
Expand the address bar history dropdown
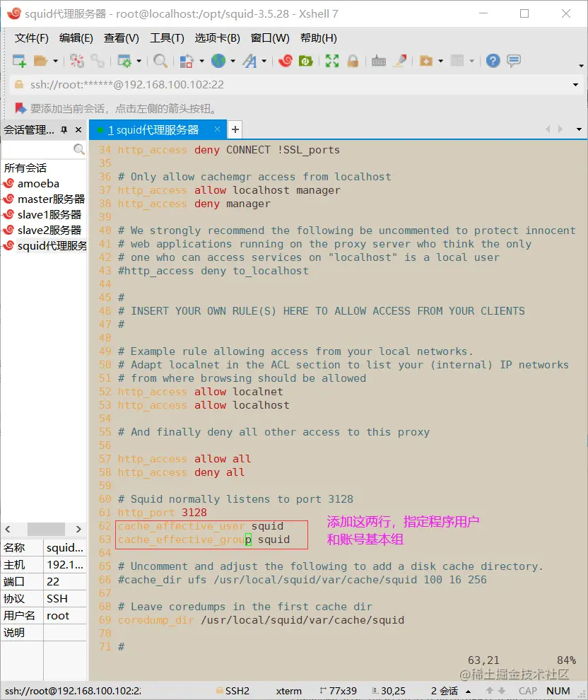pos(575,84)
